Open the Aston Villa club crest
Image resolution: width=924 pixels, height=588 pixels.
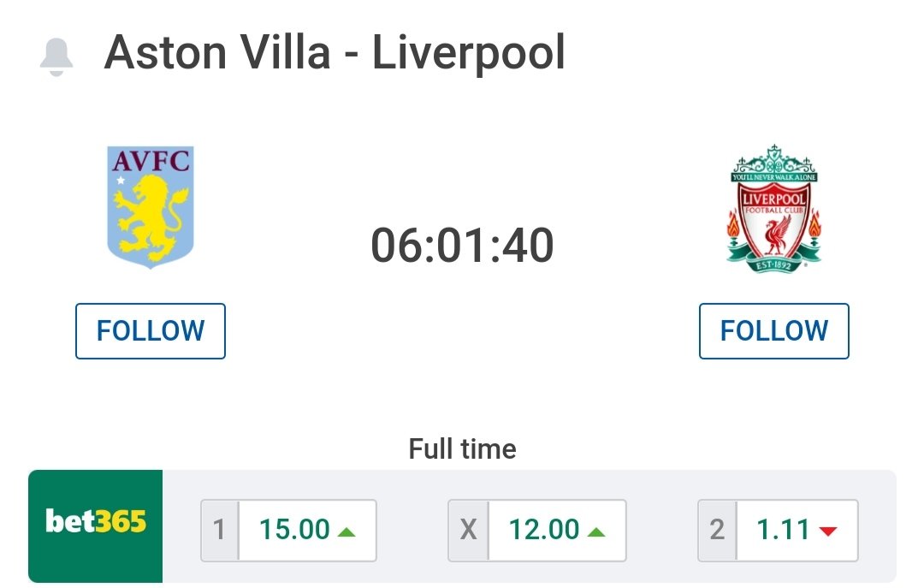[x=151, y=206]
